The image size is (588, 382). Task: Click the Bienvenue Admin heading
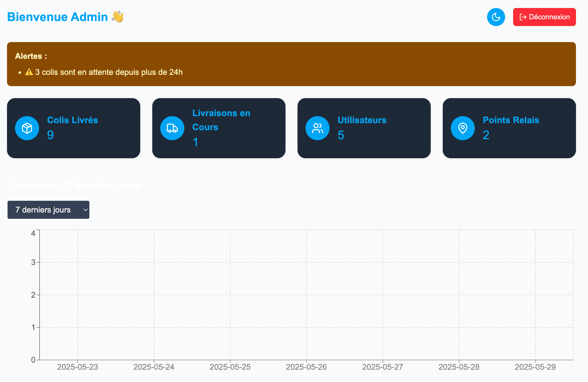pos(57,17)
